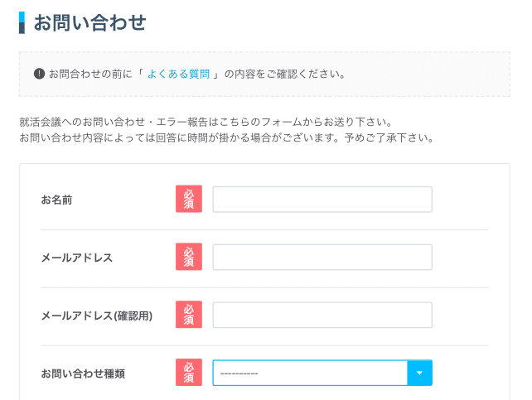Click the exclamation info icon in the notice
Image resolution: width=532 pixels, height=400 pixels.
click(39, 74)
